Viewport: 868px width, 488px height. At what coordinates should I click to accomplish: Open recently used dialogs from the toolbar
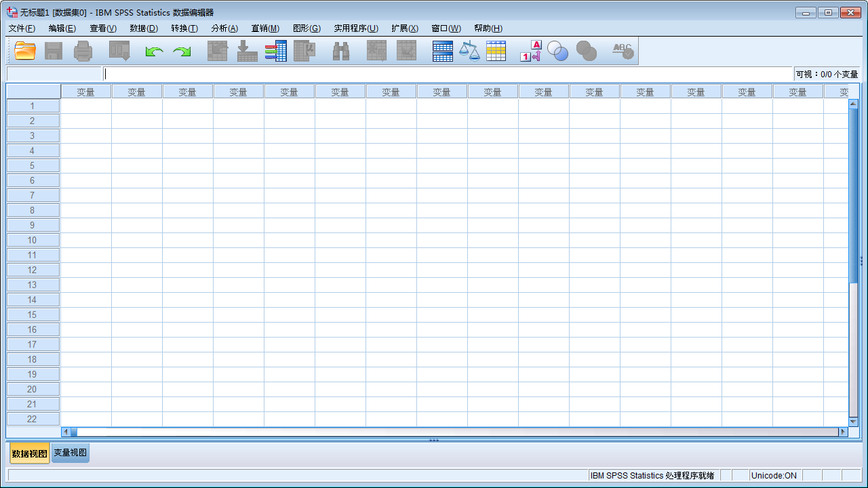click(119, 51)
